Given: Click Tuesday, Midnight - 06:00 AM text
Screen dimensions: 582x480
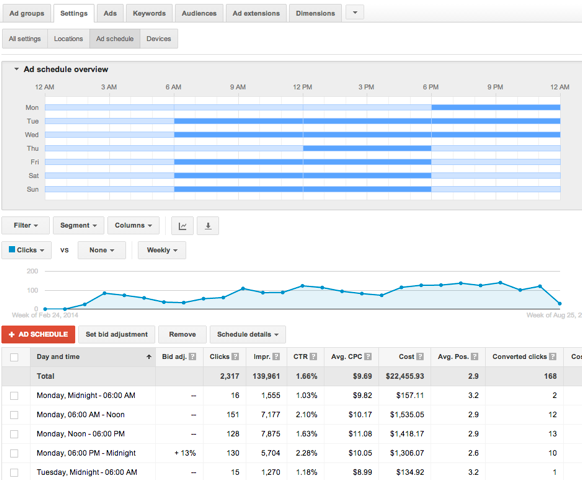Looking at the screenshot, I should 87,472.
